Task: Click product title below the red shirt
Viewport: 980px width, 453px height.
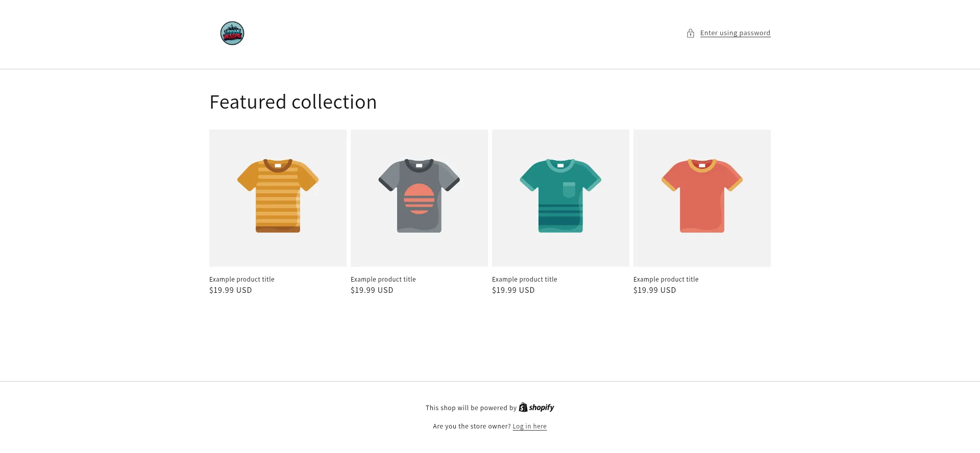Action: [x=666, y=280]
